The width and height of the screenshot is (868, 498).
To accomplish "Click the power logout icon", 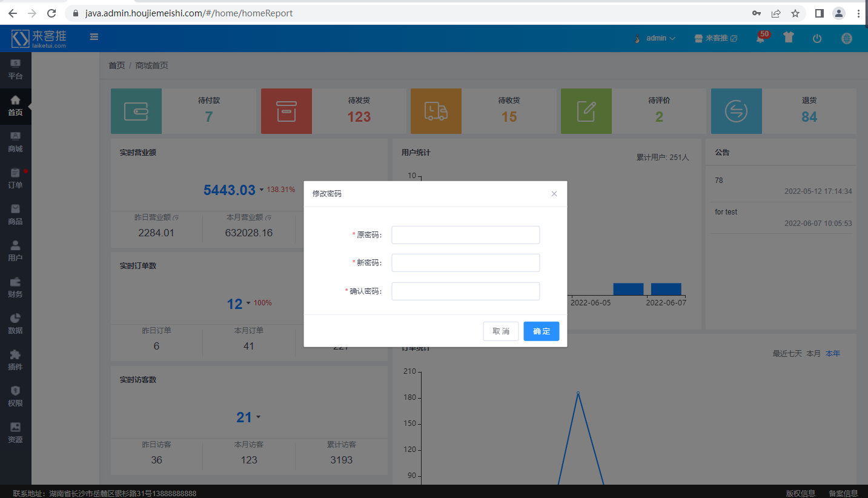I will click(817, 38).
